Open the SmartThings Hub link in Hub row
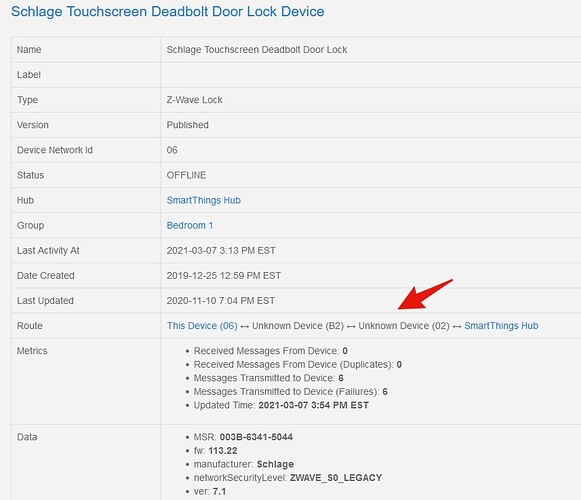Screen dimensions: 581x500 point(203,201)
